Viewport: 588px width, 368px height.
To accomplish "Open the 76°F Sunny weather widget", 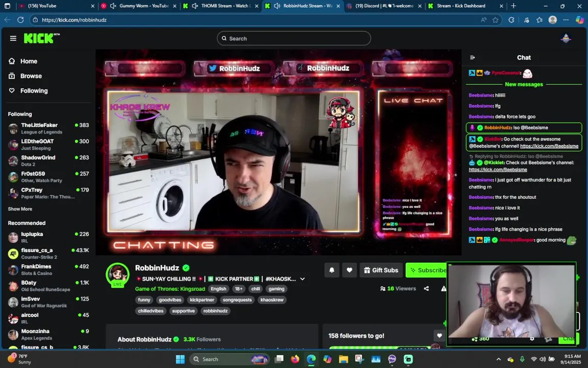I will pyautogui.click(x=20, y=359).
